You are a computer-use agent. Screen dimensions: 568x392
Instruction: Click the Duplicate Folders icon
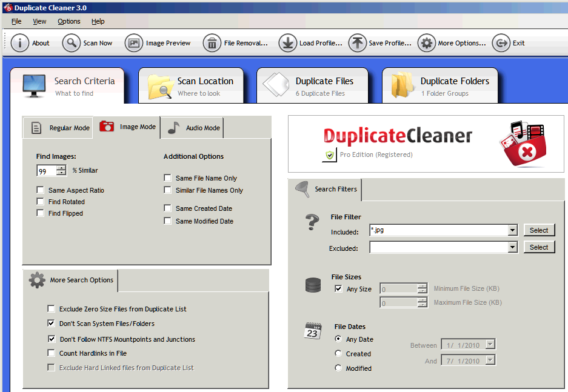click(402, 85)
